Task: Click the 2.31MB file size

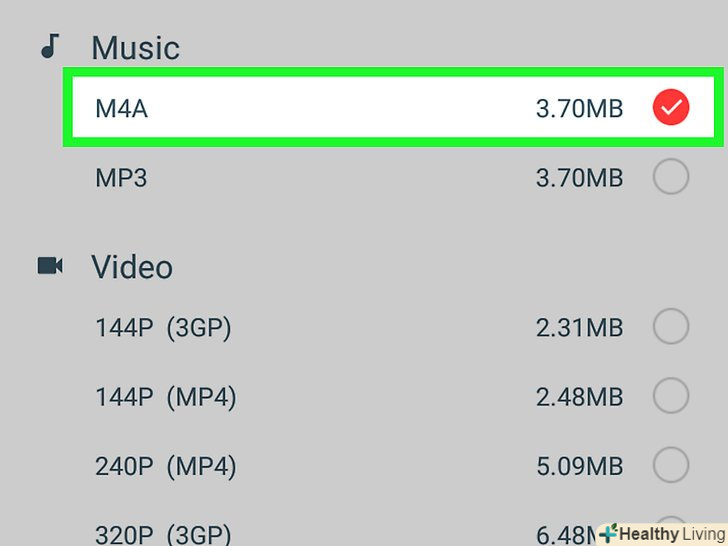Action: 579,327
